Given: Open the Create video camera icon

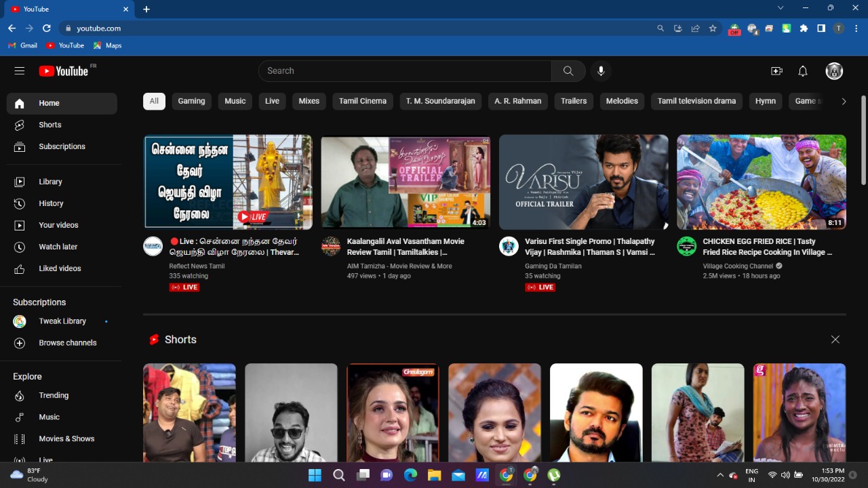Looking at the screenshot, I should 777,71.
